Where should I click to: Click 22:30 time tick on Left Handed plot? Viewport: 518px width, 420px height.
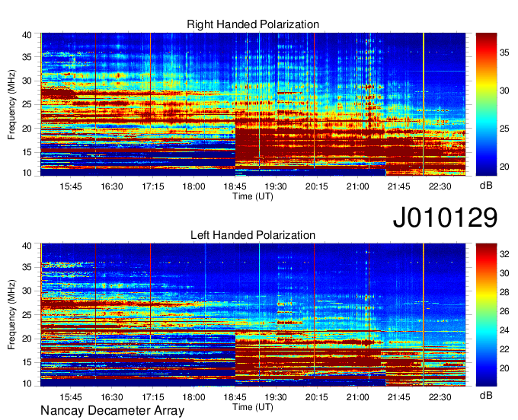pos(440,397)
